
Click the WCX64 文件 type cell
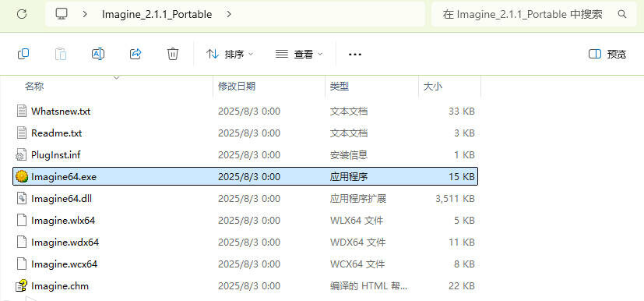tap(357, 264)
